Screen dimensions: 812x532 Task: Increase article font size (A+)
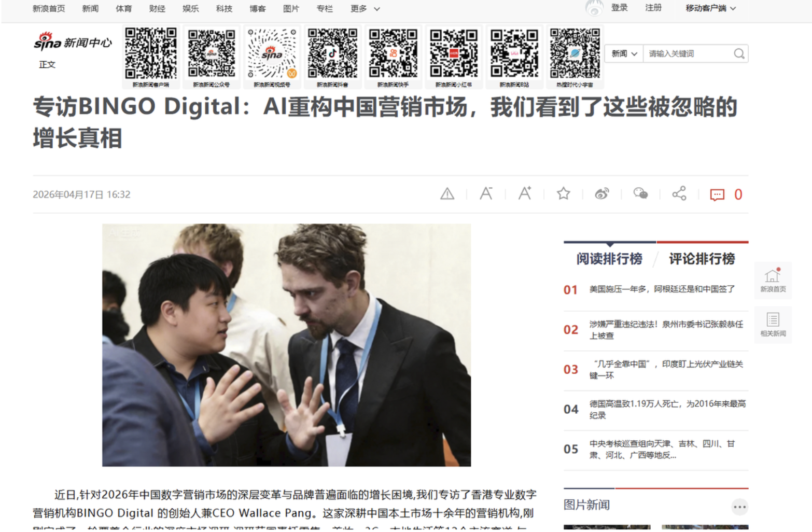pos(525,193)
